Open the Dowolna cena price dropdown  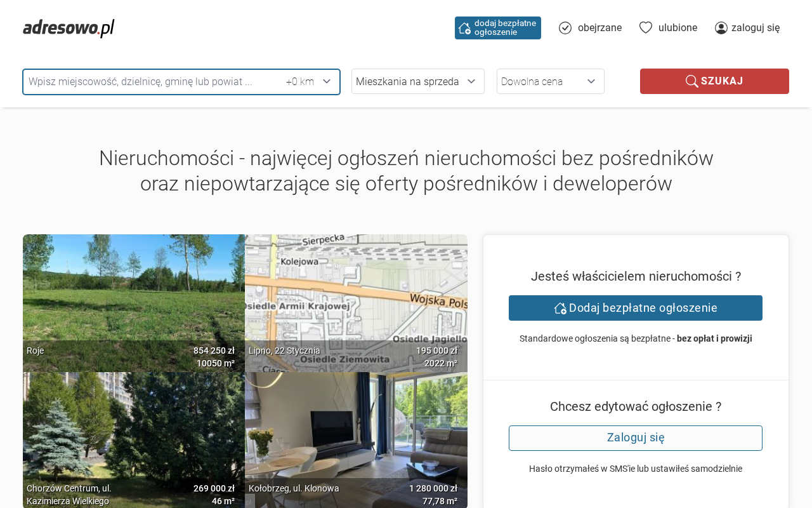550,81
